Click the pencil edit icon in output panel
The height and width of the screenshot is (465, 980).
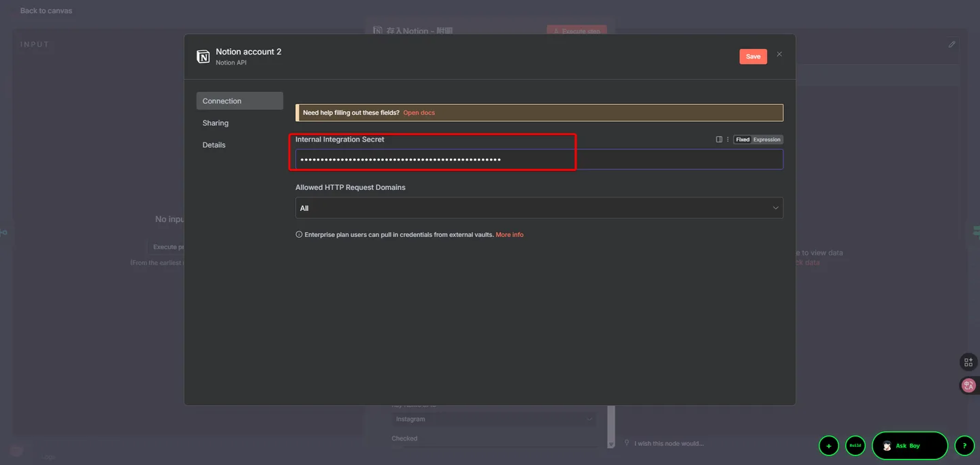coord(952,44)
